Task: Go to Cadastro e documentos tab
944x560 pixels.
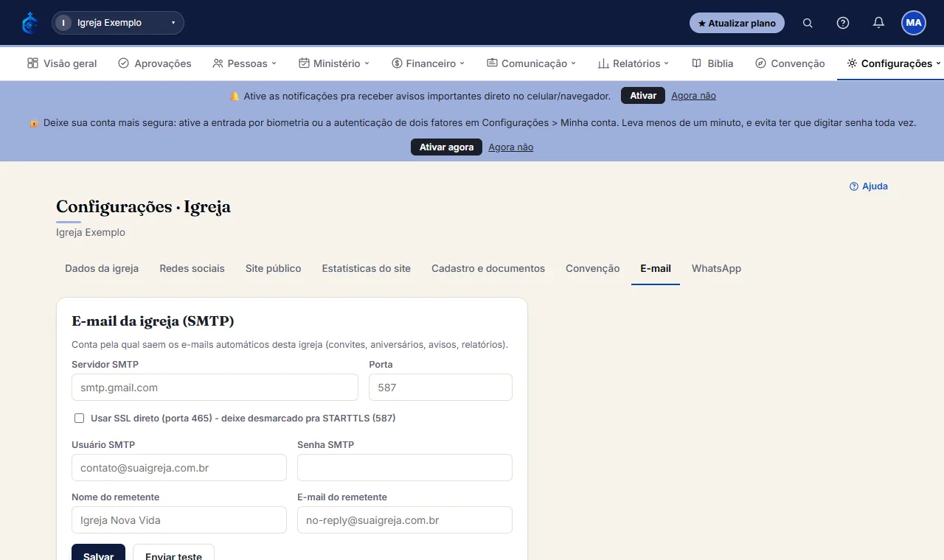Action: [488, 269]
